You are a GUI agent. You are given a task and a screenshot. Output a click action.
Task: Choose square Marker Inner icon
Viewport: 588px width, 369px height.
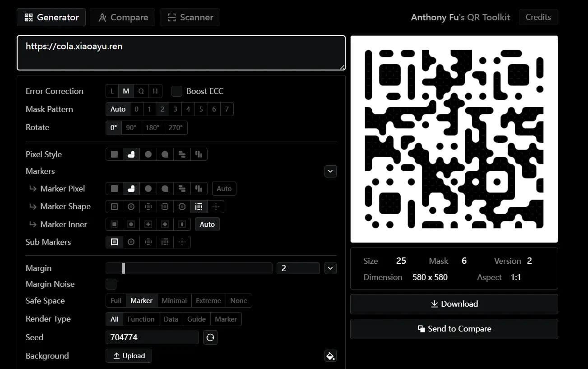114,224
